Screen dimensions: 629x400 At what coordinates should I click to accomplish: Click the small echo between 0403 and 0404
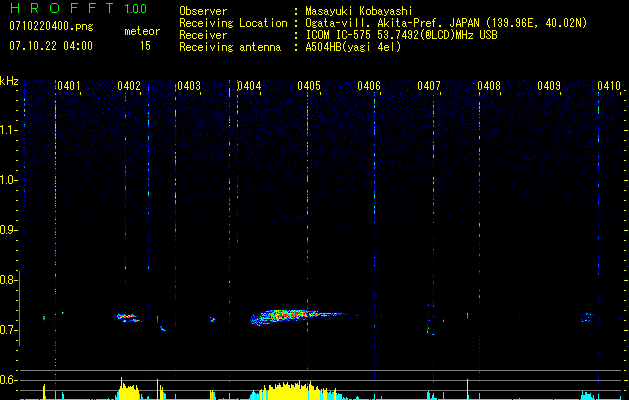click(x=213, y=320)
